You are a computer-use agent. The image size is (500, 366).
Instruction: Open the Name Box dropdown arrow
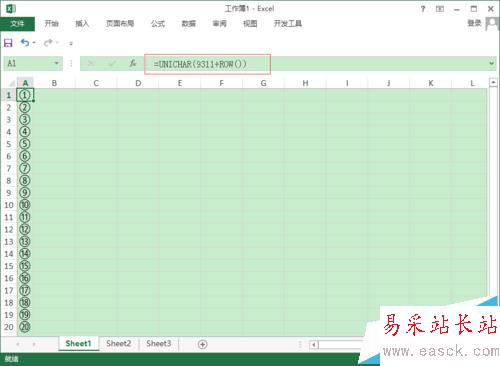click(x=57, y=63)
